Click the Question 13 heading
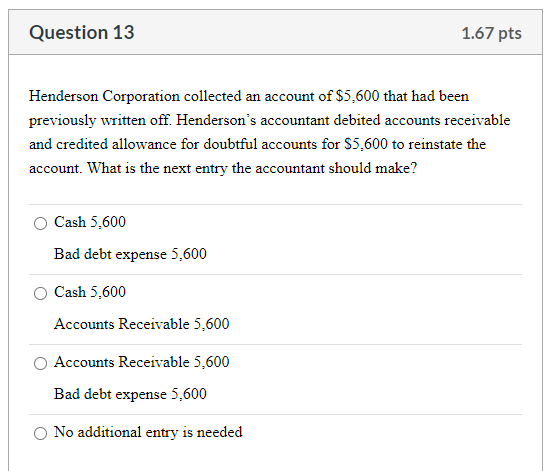Viewport: 556px width, 471px height. 82,33
